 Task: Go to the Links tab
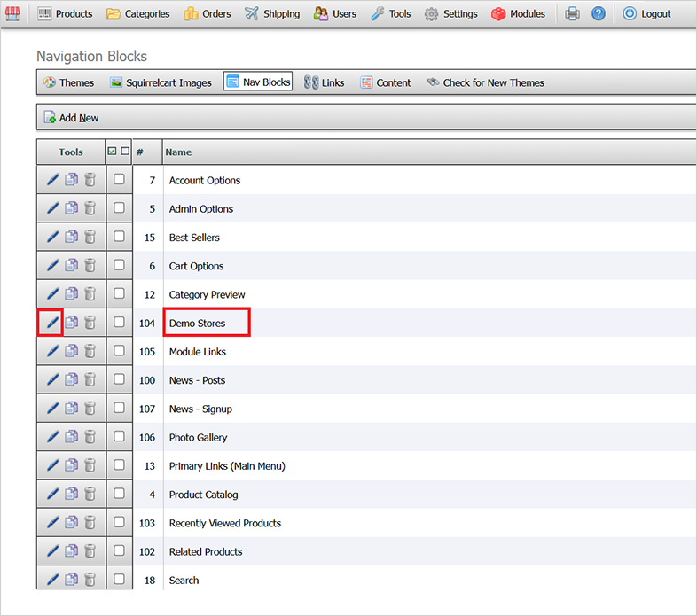tap(324, 82)
